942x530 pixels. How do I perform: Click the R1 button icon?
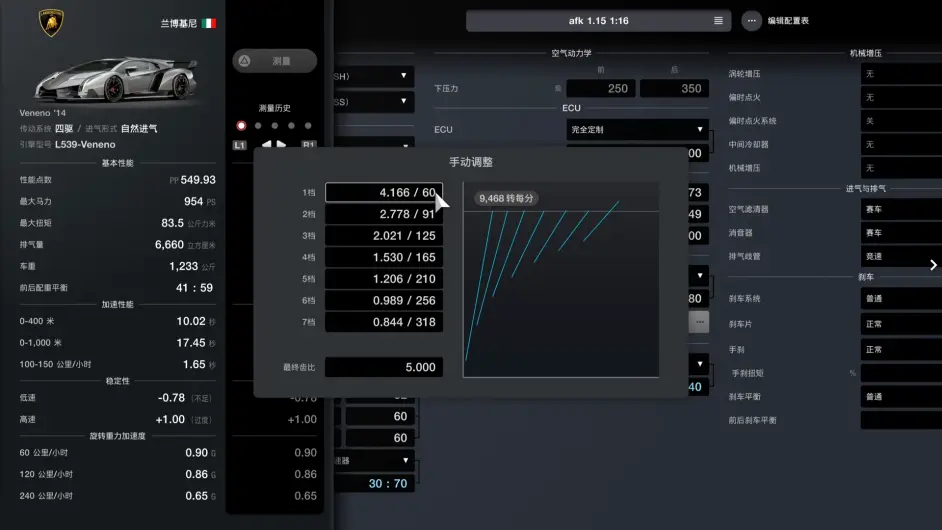tap(308, 145)
